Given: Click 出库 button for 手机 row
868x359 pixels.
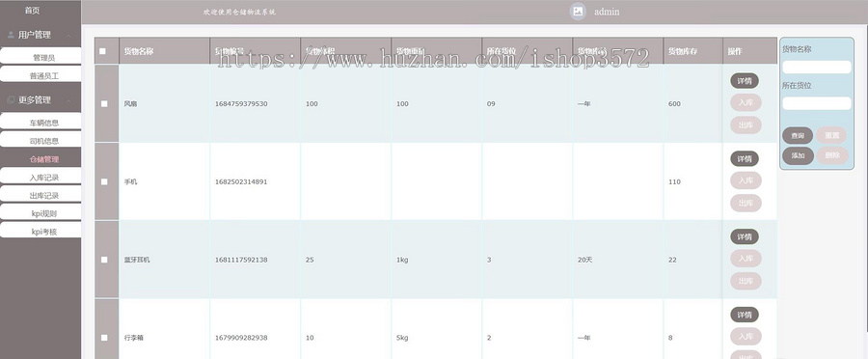Looking at the screenshot, I should tap(746, 204).
